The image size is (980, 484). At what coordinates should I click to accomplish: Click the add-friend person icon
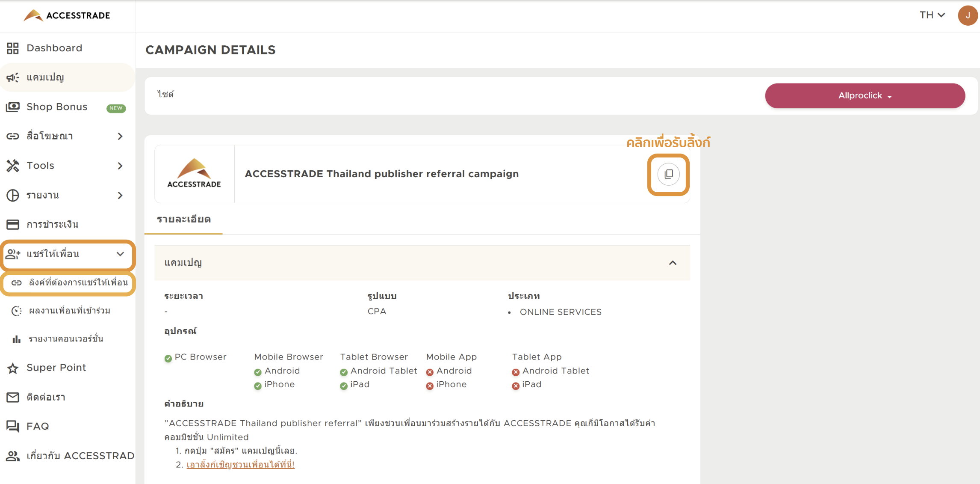coord(13,254)
